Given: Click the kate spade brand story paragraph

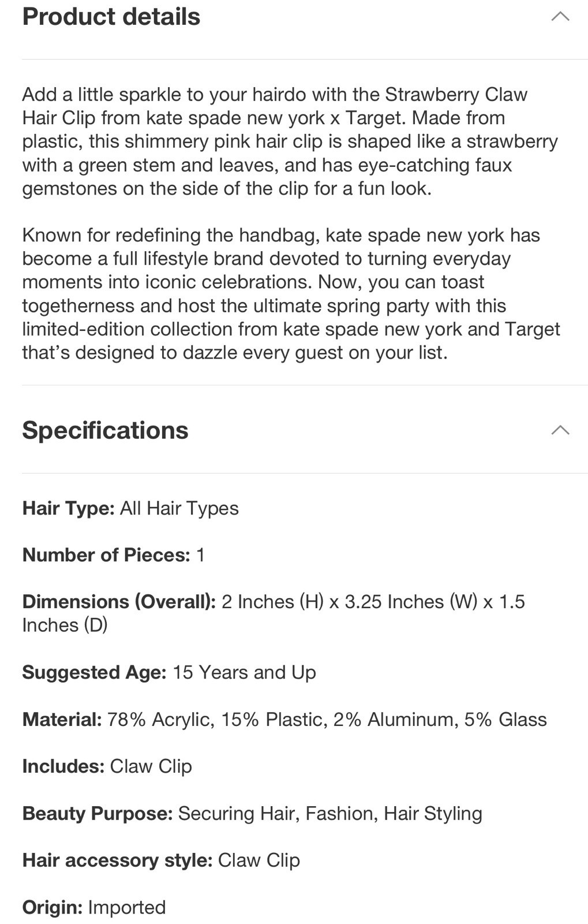Looking at the screenshot, I should point(291,294).
